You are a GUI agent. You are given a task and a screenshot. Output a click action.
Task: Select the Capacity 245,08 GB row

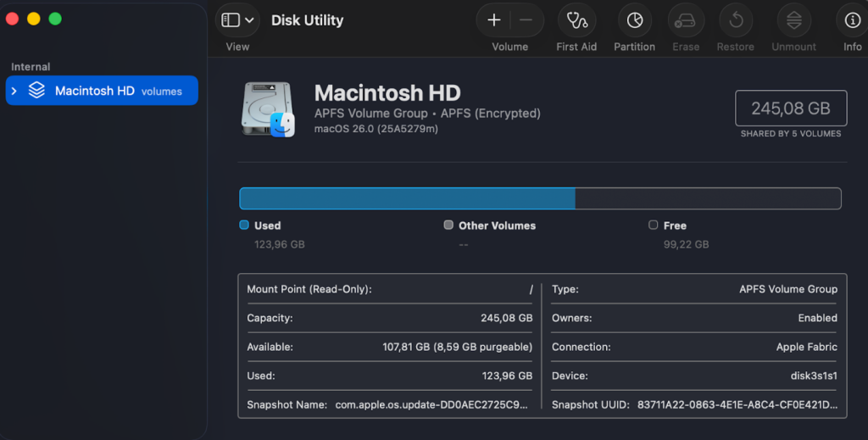pyautogui.click(x=390, y=318)
